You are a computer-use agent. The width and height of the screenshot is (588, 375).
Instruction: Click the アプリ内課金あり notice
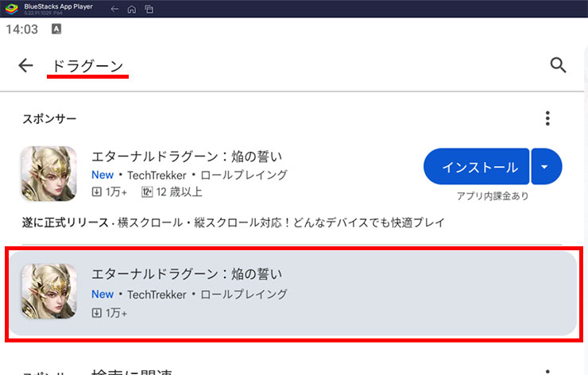click(493, 195)
